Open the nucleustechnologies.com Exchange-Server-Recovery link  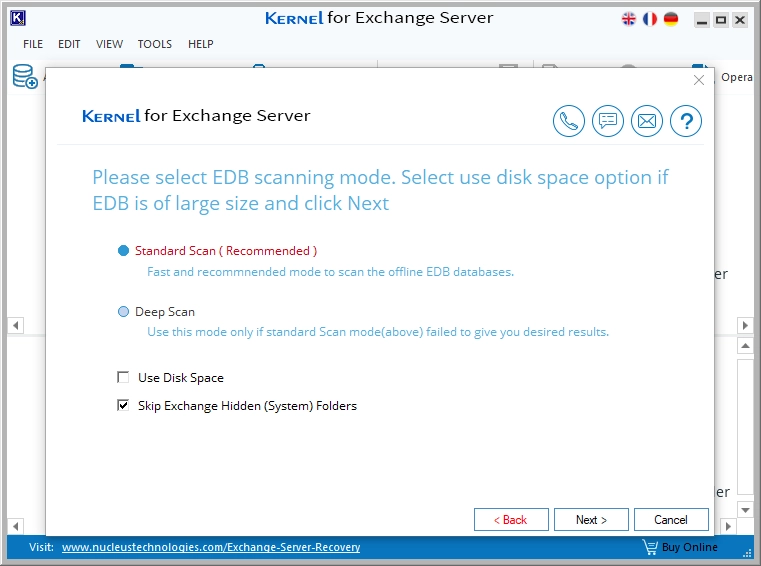pos(211,547)
